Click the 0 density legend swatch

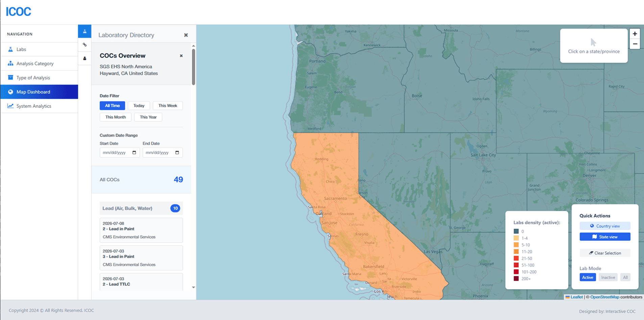tap(516, 231)
